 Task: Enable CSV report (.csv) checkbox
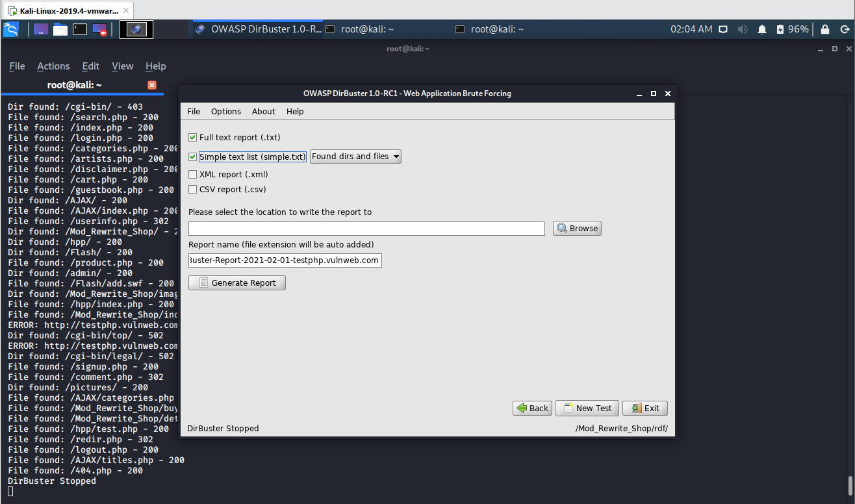tap(192, 190)
